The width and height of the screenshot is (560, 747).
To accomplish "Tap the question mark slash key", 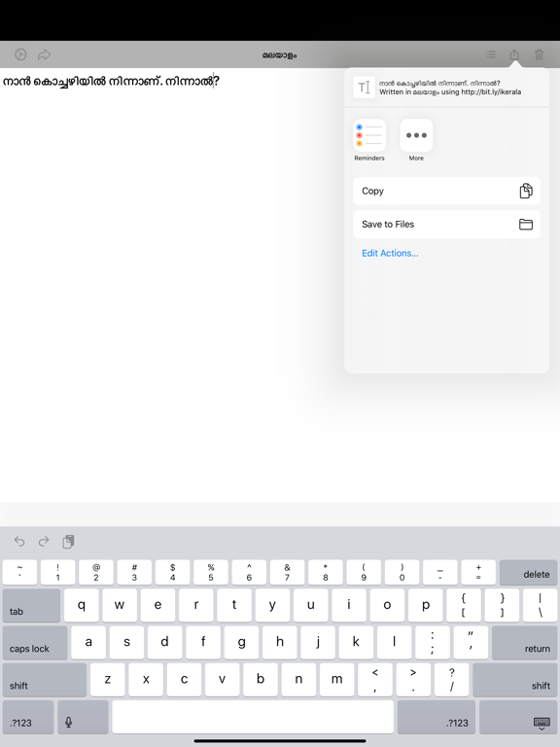I will (x=451, y=680).
